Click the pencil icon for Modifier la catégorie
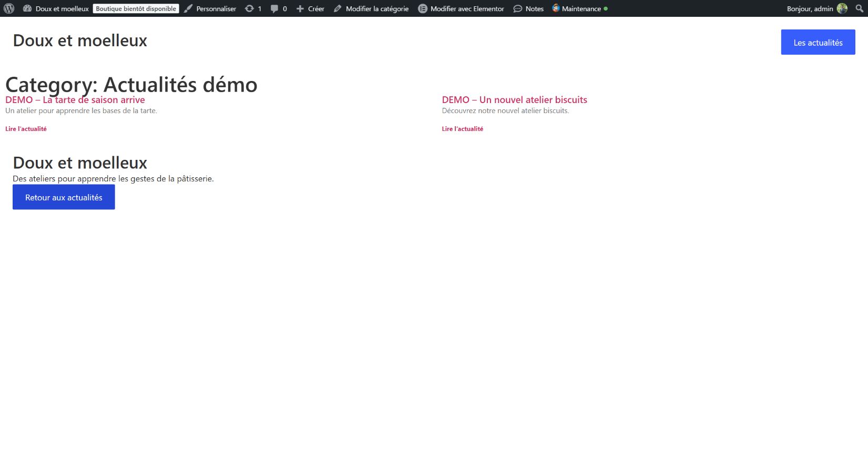This screenshot has height=458, width=868. coord(338,8)
